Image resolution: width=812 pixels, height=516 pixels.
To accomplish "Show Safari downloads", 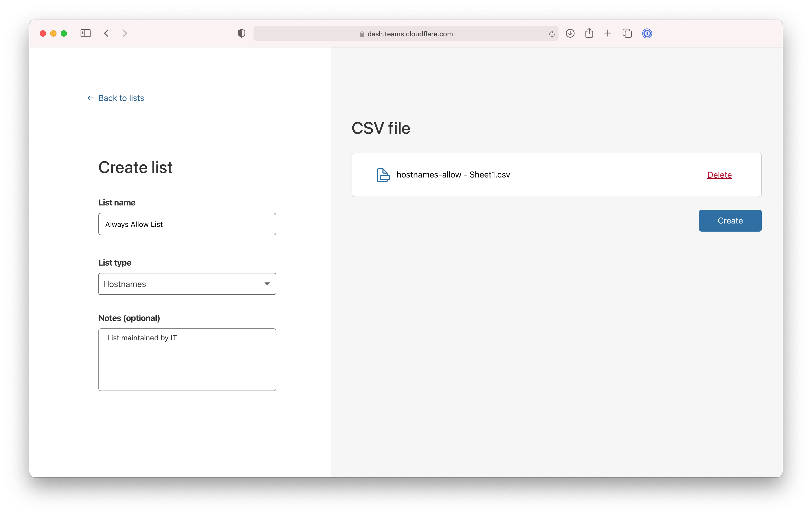I will pyautogui.click(x=570, y=33).
